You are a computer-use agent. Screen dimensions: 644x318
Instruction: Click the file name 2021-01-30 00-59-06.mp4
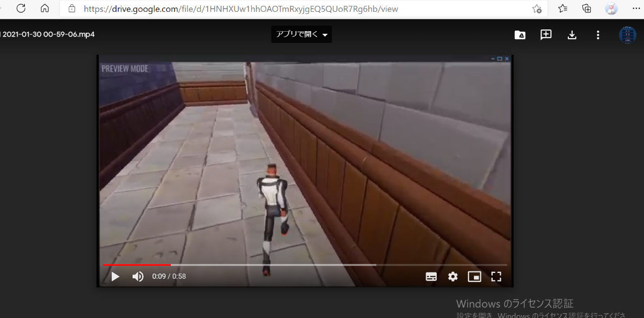[49, 34]
